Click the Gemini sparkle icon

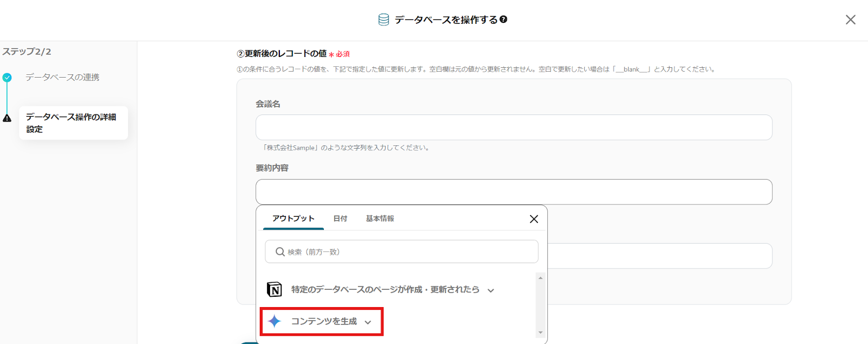tap(275, 321)
